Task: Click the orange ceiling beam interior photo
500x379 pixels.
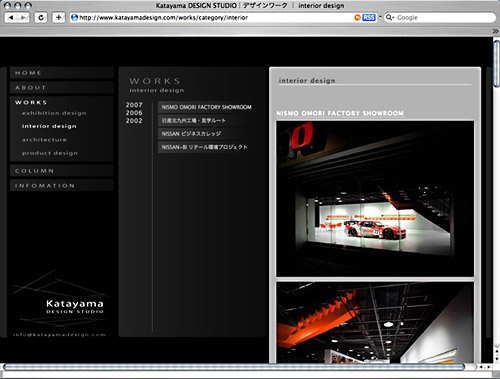Action: pyautogui.click(x=375, y=323)
